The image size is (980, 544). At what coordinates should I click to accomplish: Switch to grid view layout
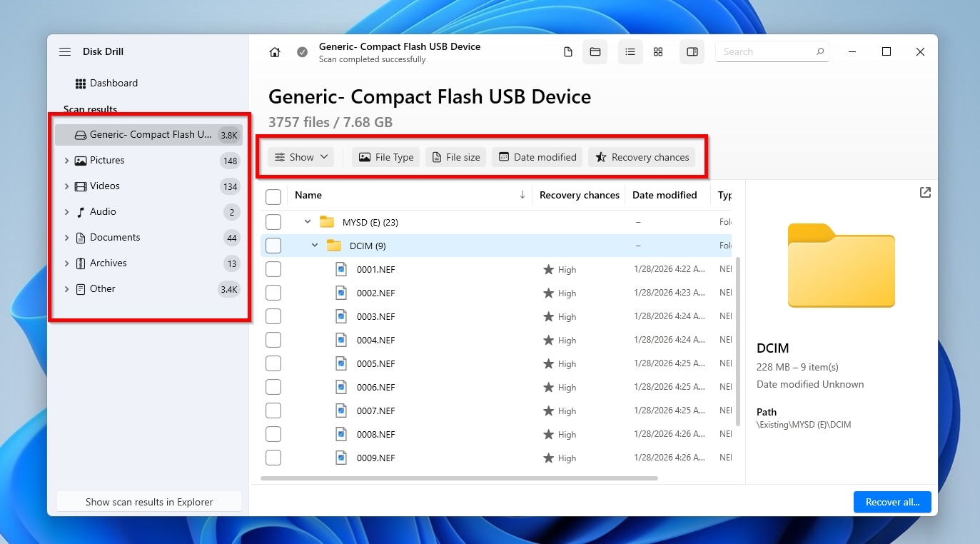(657, 51)
